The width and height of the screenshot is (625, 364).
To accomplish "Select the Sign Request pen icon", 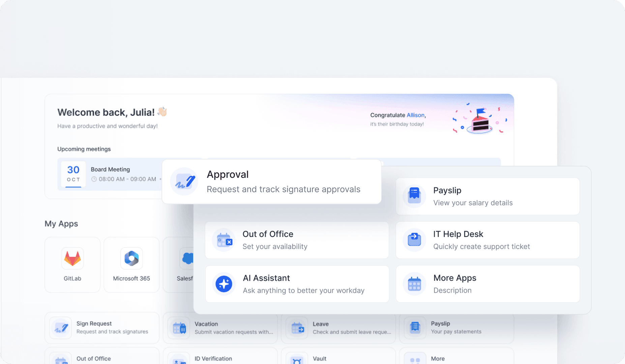I will click(61, 327).
